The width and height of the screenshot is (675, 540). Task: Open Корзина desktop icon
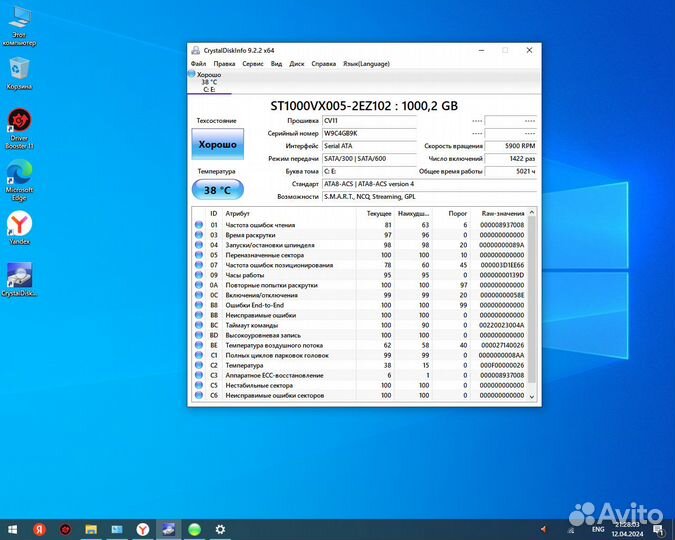point(19,73)
